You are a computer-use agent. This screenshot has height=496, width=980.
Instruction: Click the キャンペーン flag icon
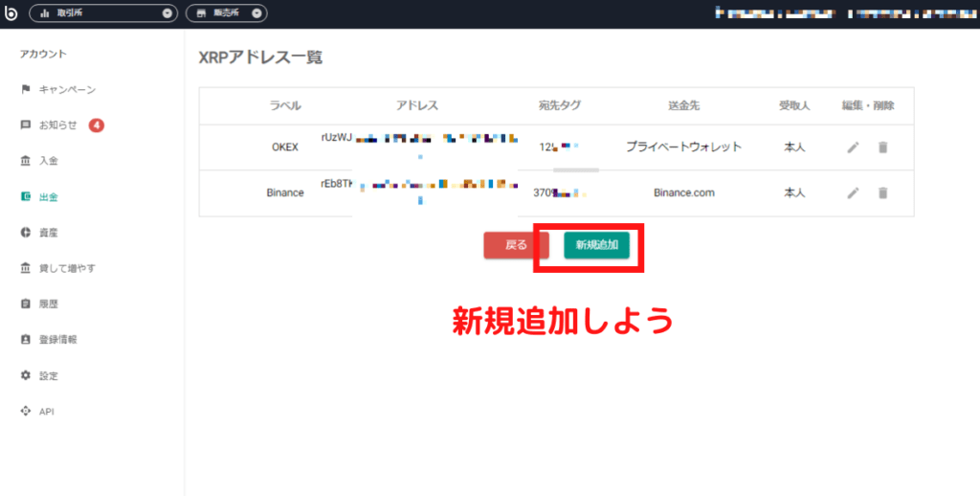(26, 89)
